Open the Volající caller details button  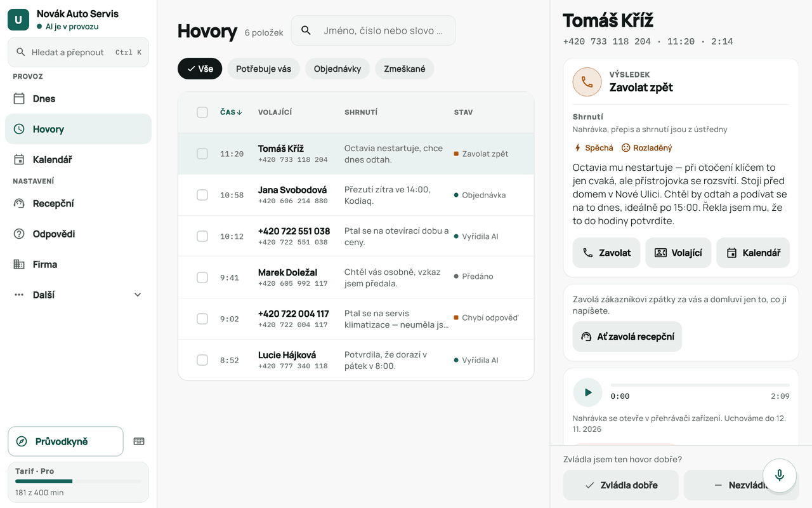tap(678, 253)
